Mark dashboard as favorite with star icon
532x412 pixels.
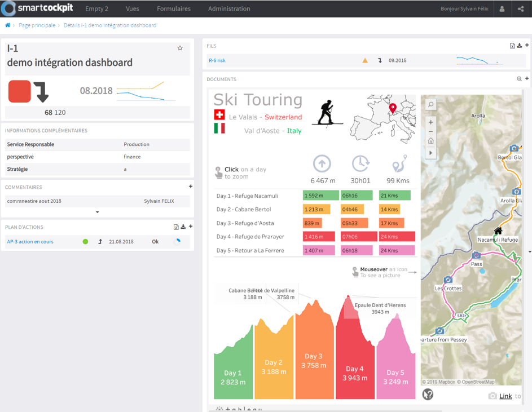tap(180, 48)
